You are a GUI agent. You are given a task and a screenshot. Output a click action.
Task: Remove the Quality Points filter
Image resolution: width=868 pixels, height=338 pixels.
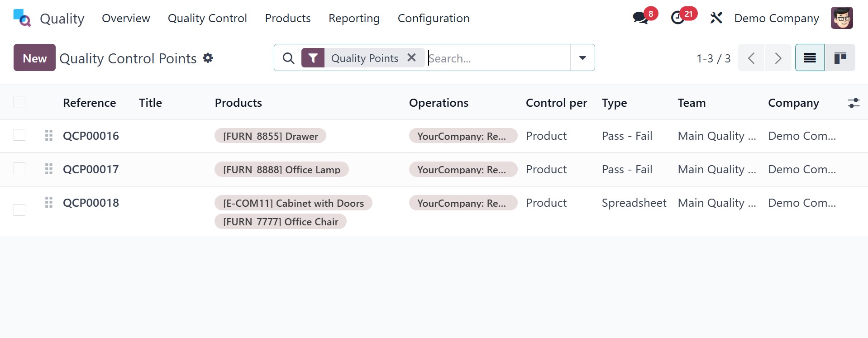click(x=411, y=58)
